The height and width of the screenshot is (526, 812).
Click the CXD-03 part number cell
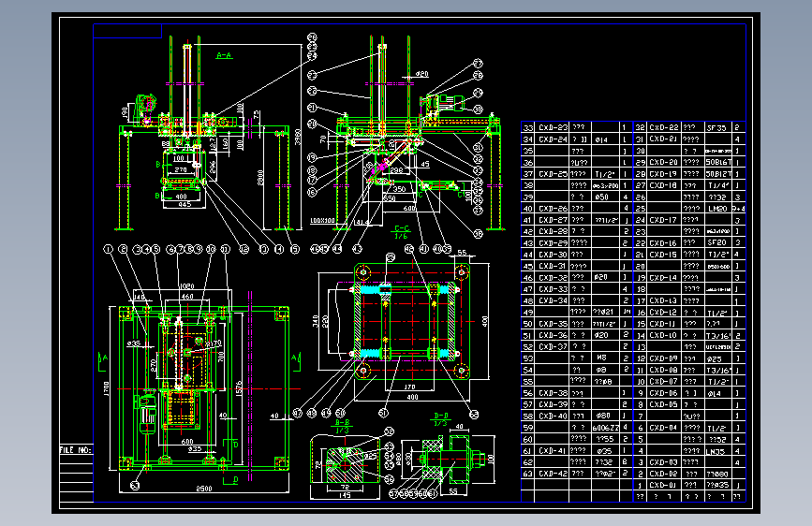(664, 462)
